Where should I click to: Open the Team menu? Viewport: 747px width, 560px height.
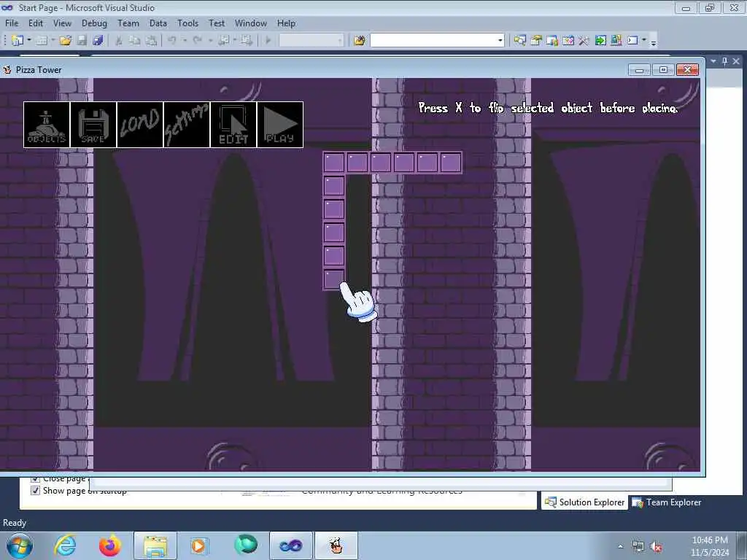pos(128,23)
